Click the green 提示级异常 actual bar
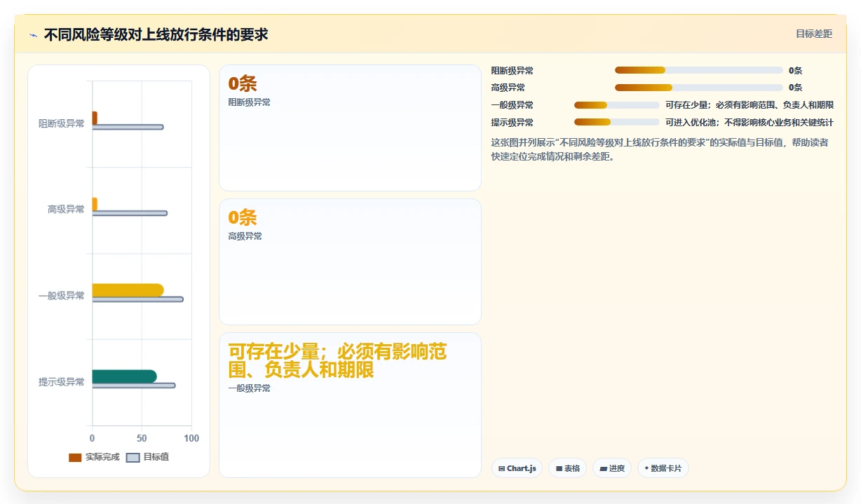 124,376
